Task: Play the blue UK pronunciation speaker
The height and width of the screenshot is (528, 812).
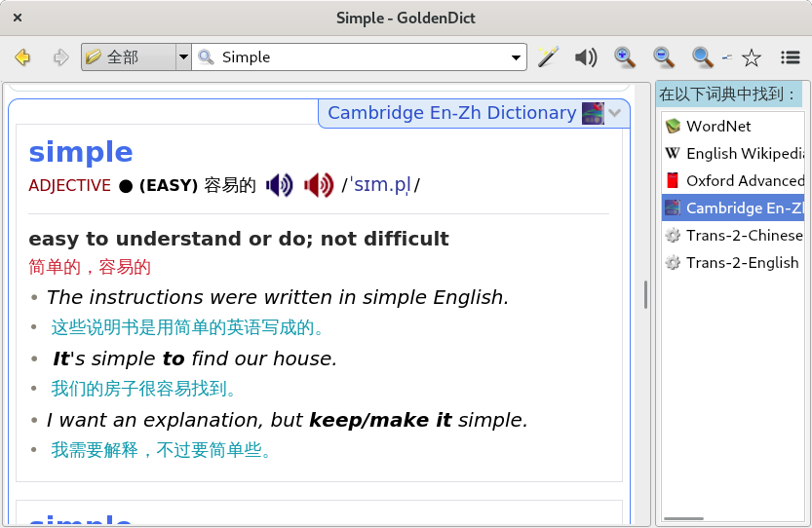Action: [x=280, y=185]
